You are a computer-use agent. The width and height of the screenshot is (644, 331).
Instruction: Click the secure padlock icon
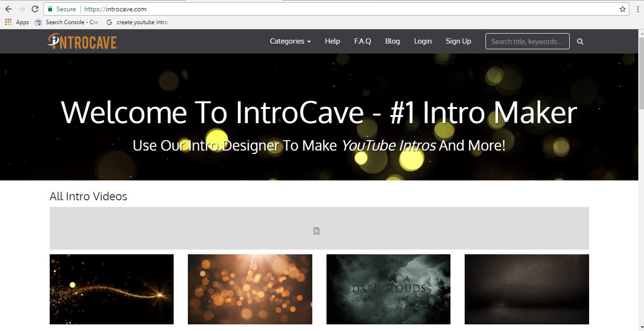50,9
